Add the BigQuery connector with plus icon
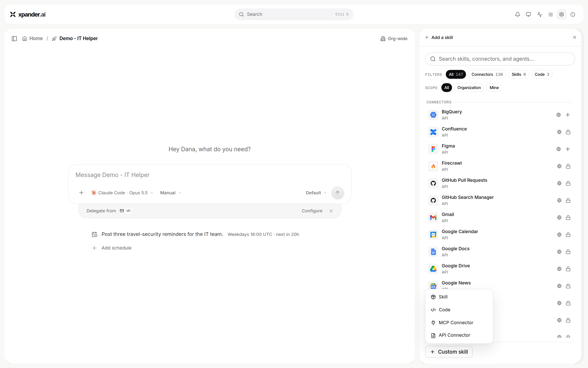This screenshot has height=368, width=588. (568, 115)
